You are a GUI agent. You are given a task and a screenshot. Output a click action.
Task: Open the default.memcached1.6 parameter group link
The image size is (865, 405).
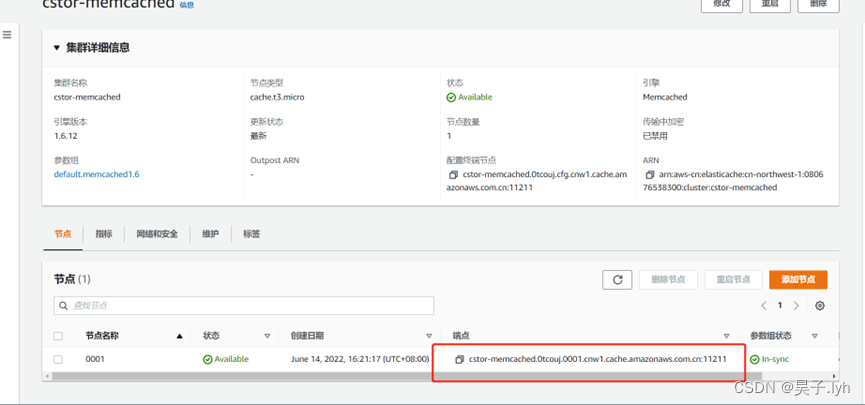[x=97, y=174]
